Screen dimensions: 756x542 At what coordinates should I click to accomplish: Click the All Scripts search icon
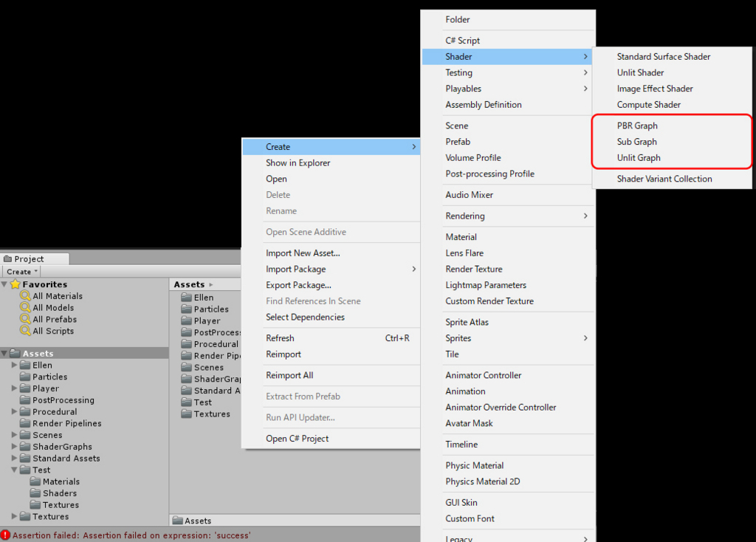pyautogui.click(x=25, y=330)
